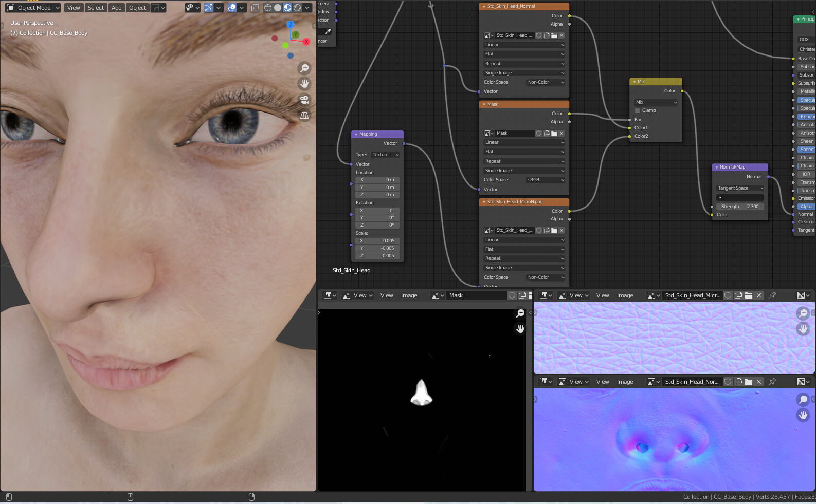Click Mapping Location X field

click(x=377, y=180)
